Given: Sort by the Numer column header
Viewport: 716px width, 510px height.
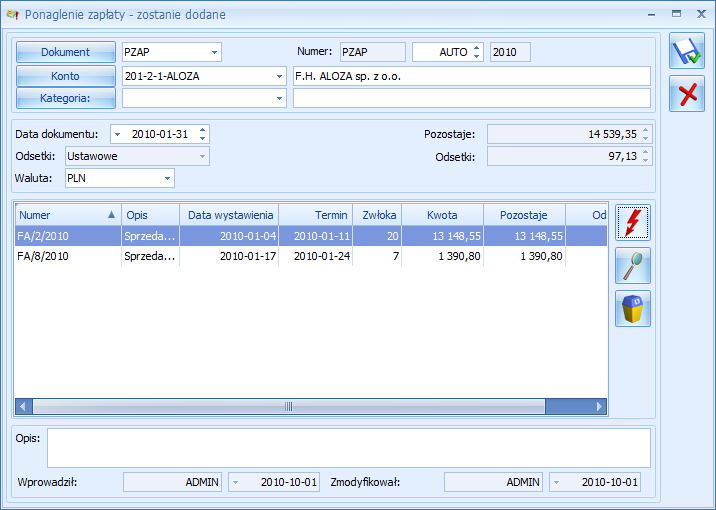Looking at the screenshot, I should point(68,215).
